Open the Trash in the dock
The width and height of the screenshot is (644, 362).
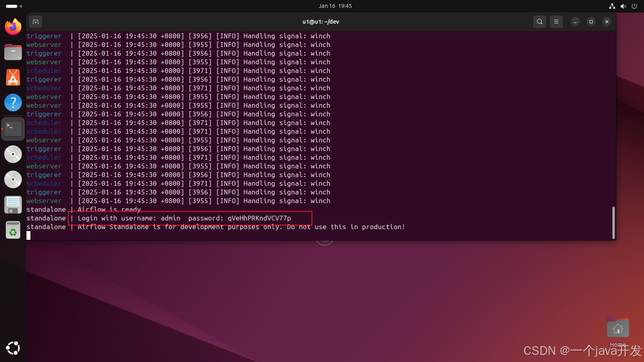click(x=13, y=230)
